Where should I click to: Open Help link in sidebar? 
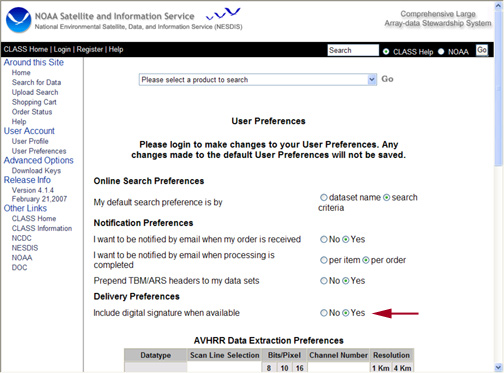coord(19,122)
